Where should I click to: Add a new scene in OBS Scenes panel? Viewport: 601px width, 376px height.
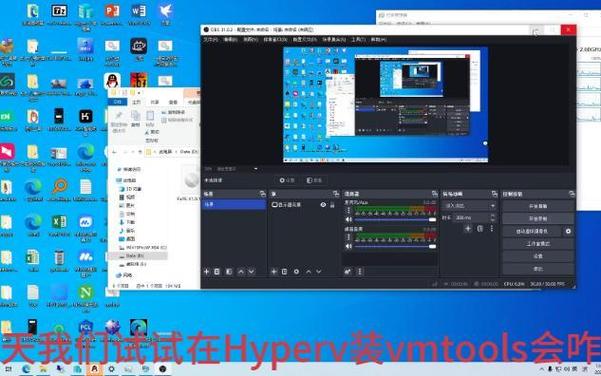[x=207, y=272]
